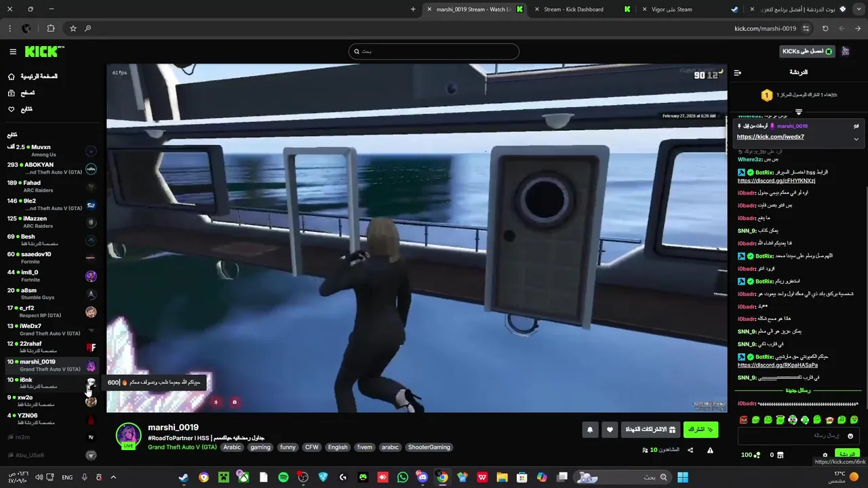Open iMazzen channel in following list
Viewport: 868px width, 488px height.
tap(52, 222)
